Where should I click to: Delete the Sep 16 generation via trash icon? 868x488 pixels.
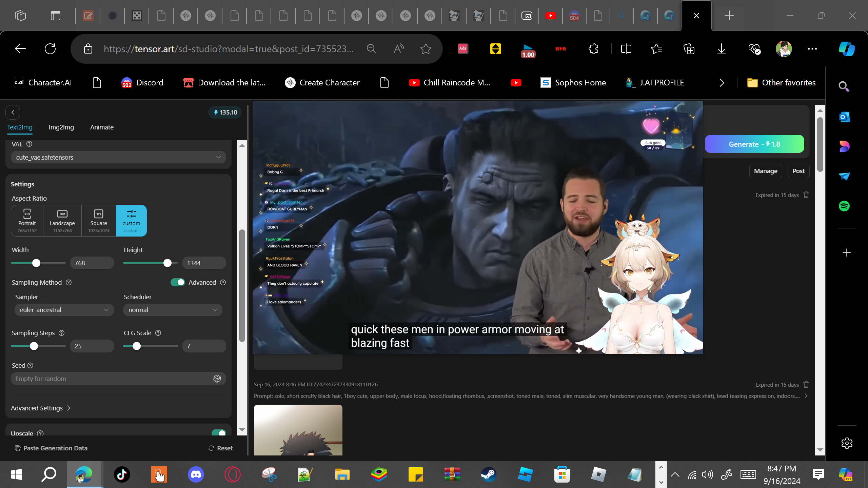tap(806, 385)
